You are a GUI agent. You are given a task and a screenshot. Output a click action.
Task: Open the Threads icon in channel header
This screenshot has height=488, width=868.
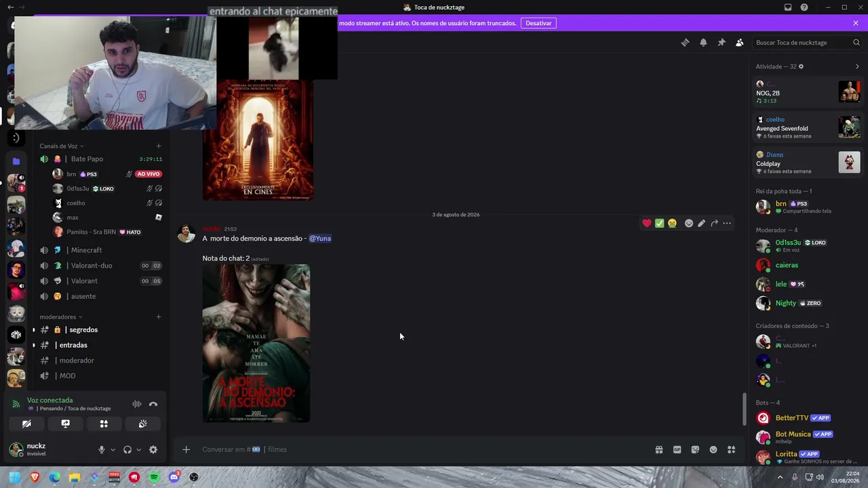pos(685,43)
